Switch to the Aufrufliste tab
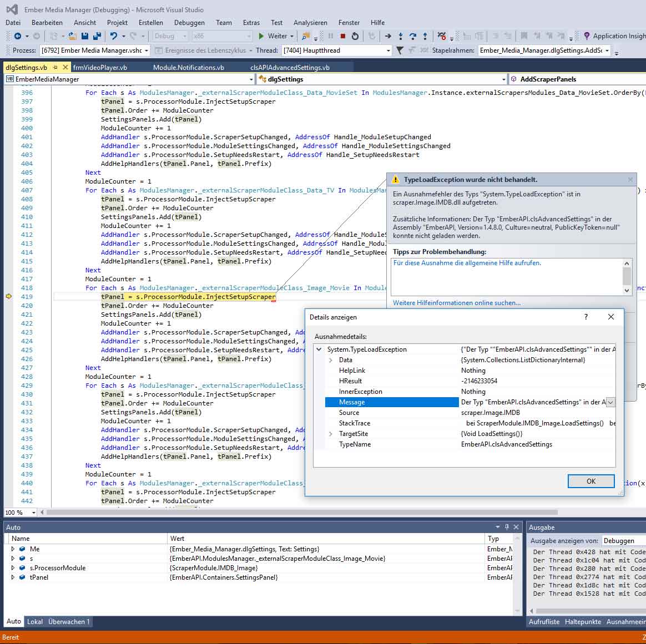This screenshot has width=646, height=644. click(x=544, y=621)
